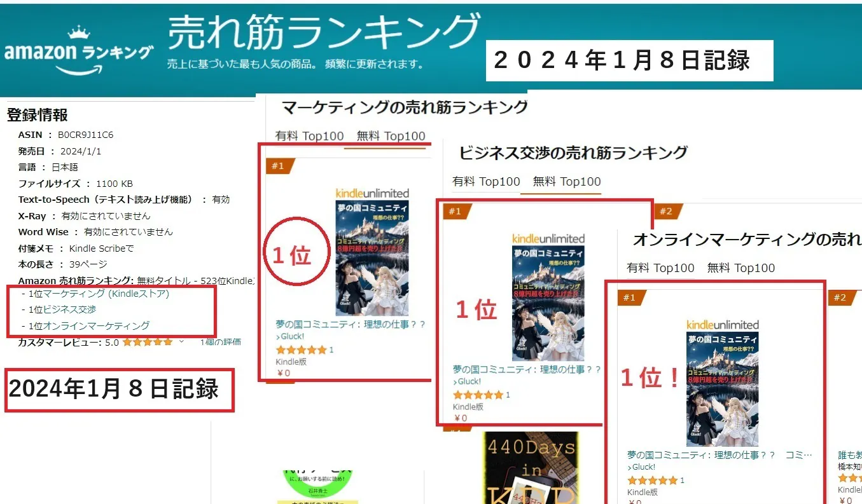Viewport: 862px width, 504px height.
Task: Click the #1 badge in ビジネス交渉 ranking
Action: pos(455,211)
